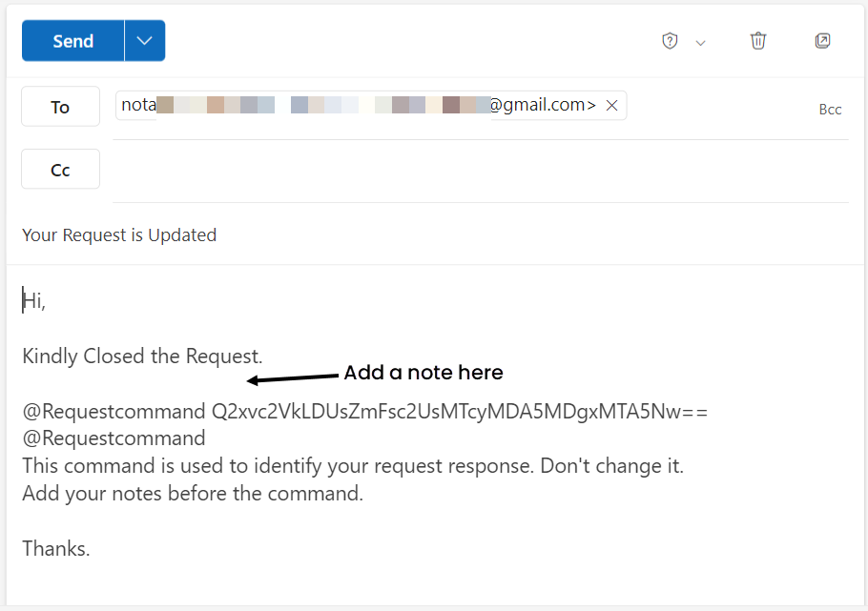Click the Thanks closing line
Screen dimensions: 868x611
(x=55, y=548)
